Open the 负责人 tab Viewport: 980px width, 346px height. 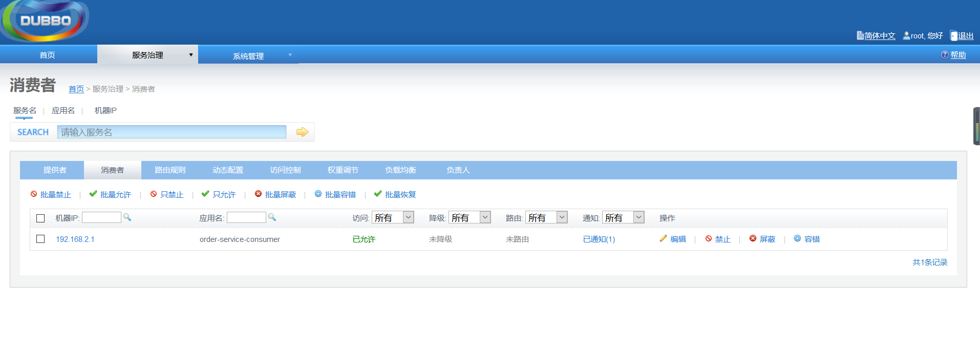pyautogui.click(x=458, y=170)
